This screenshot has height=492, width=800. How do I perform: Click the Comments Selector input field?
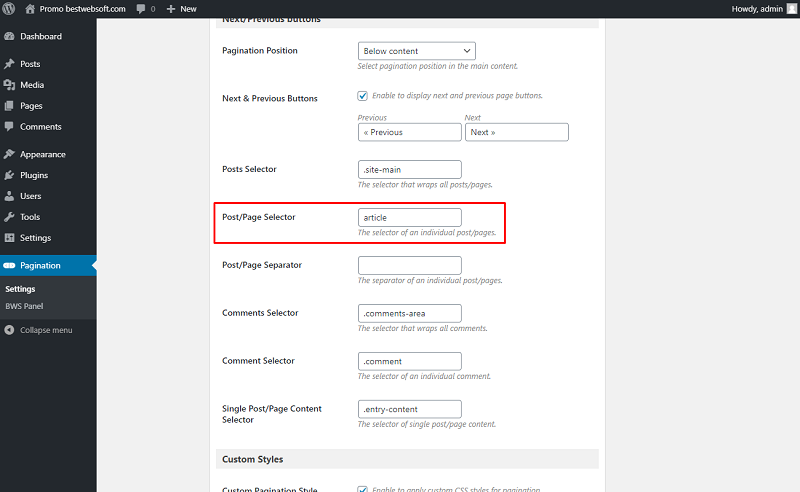tap(410, 313)
